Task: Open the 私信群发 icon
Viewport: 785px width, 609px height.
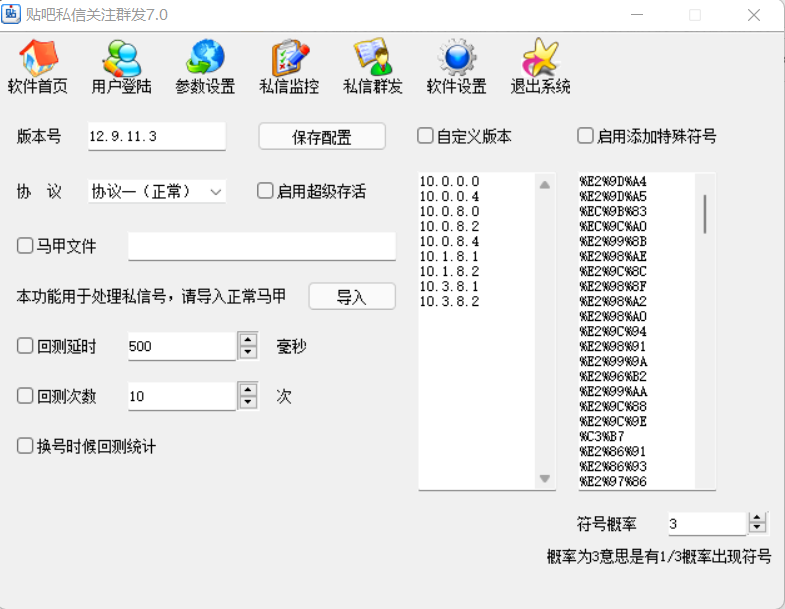Action: coord(373,67)
